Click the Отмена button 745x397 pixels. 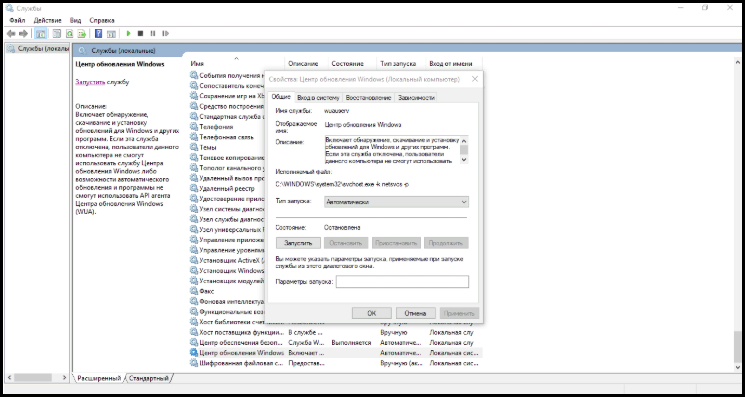415,313
